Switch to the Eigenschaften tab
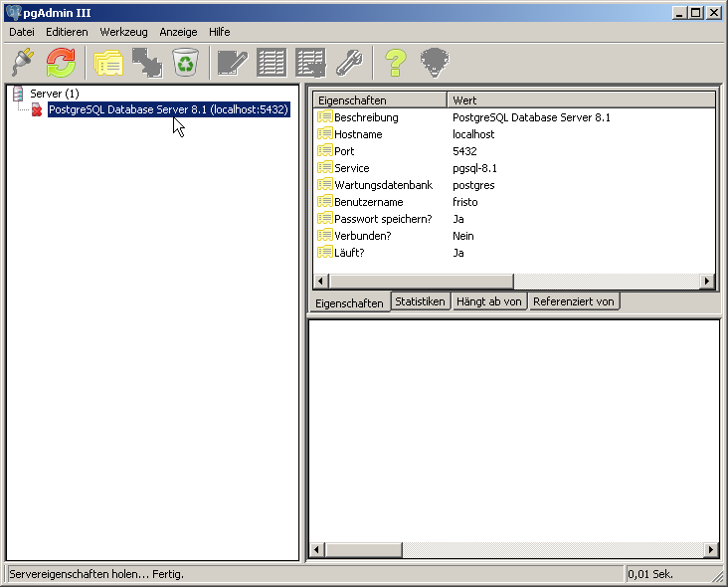 [x=349, y=302]
